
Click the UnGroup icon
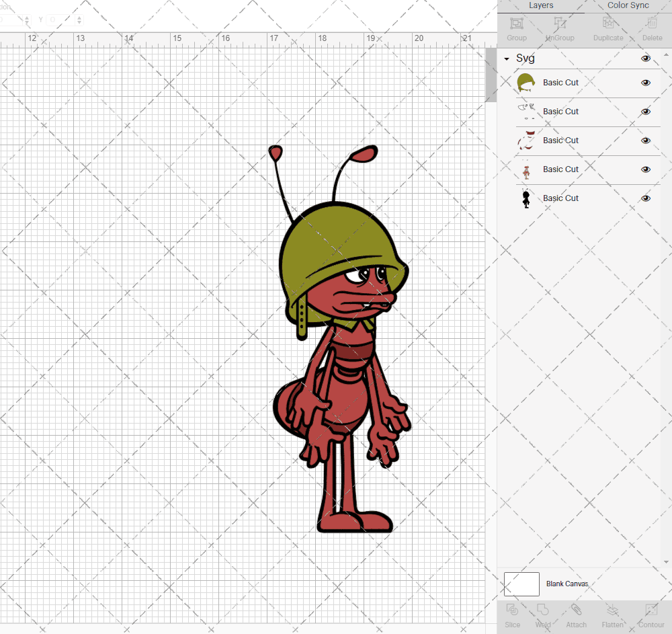click(x=560, y=23)
